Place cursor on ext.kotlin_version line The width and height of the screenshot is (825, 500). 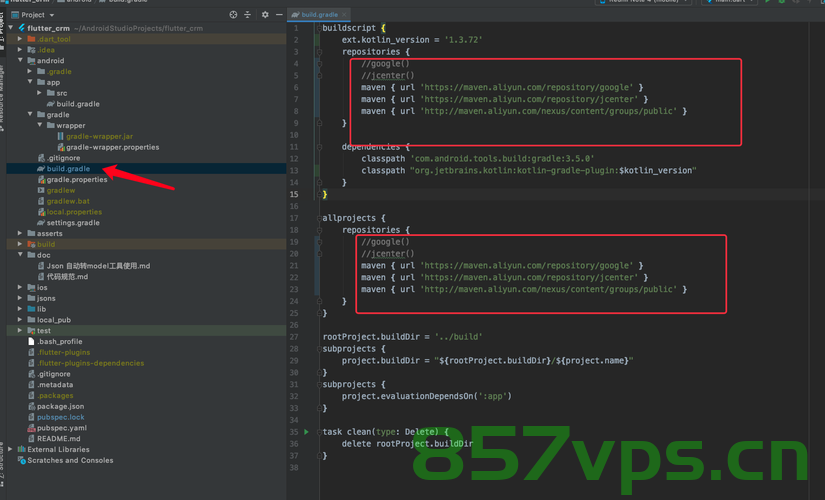(412, 39)
